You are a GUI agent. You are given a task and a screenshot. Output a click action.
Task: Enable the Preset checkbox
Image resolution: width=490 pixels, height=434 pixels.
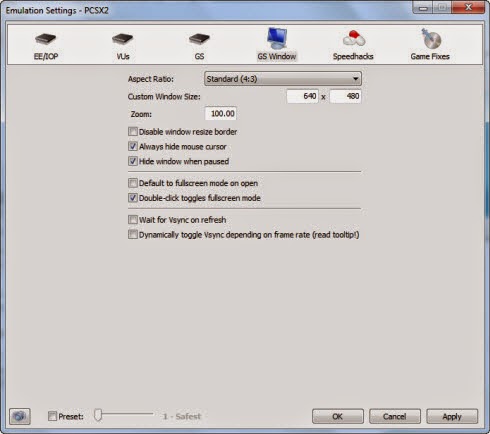click(x=52, y=416)
